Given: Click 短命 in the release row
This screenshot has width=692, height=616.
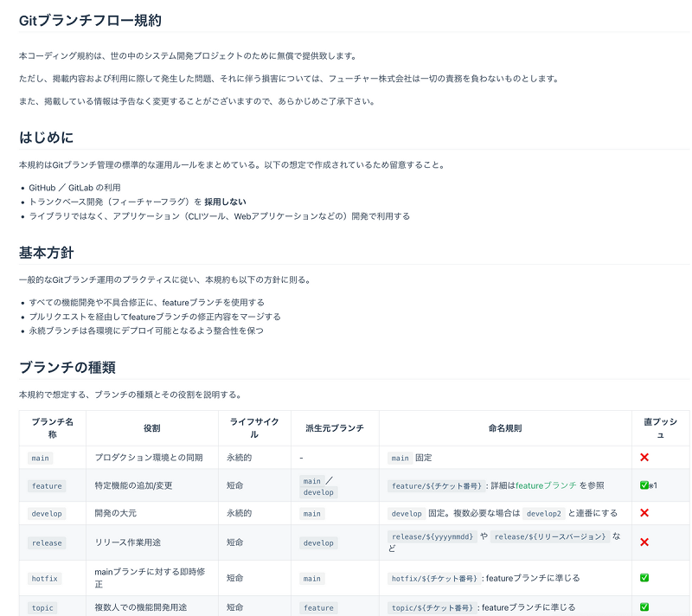Looking at the screenshot, I should (234, 542).
